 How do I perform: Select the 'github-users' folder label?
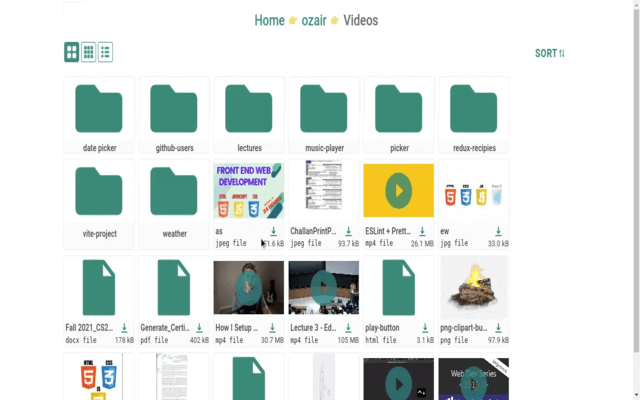(175, 148)
